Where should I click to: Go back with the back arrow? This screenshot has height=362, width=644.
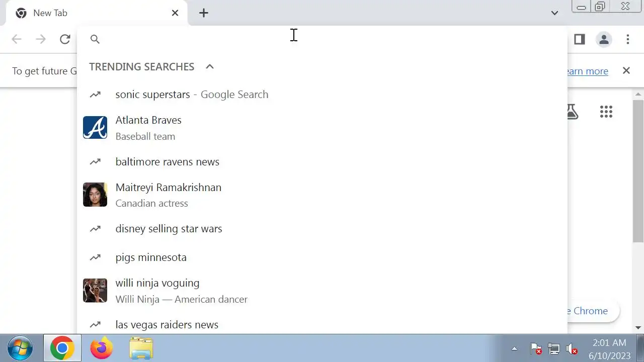[x=17, y=39]
